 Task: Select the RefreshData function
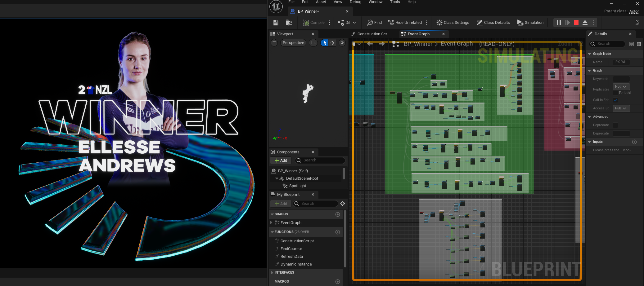291,257
